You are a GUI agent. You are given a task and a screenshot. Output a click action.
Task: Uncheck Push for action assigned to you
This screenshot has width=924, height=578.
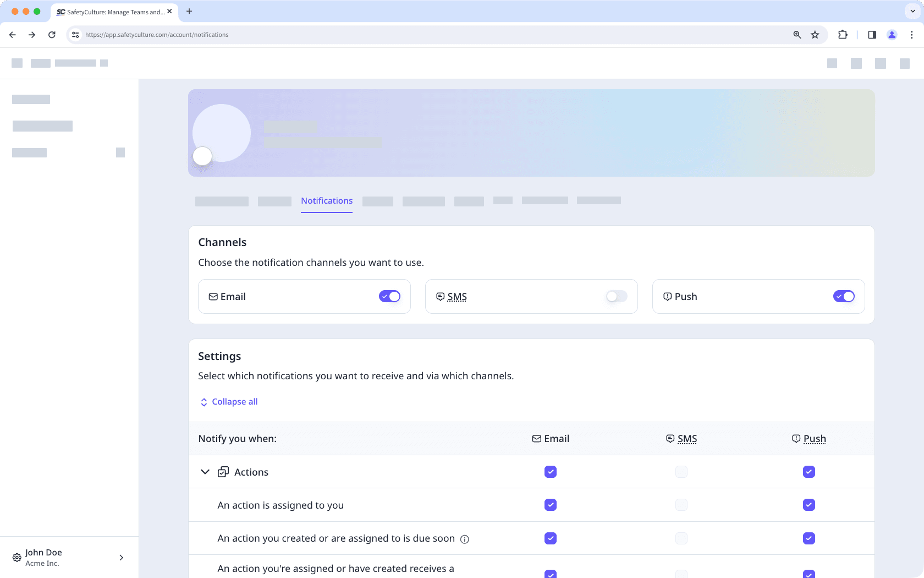[809, 505]
